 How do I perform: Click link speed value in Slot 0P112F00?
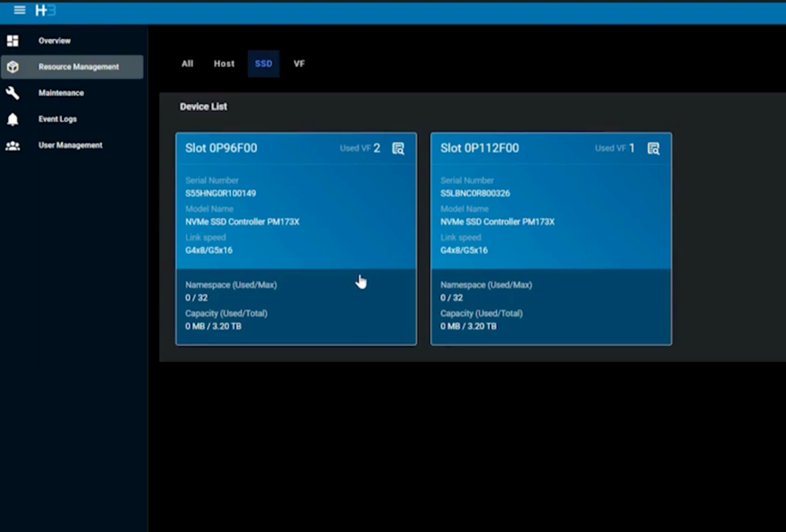point(465,250)
